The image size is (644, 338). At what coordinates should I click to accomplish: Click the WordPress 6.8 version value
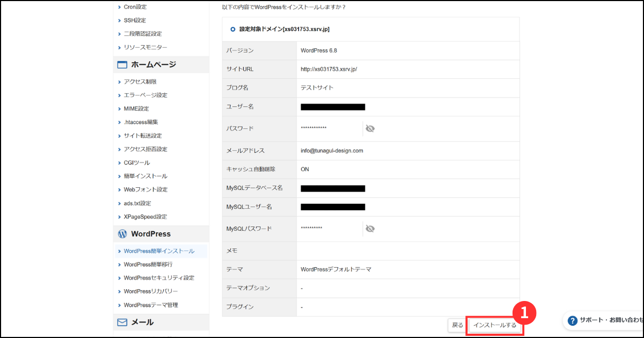coord(319,50)
